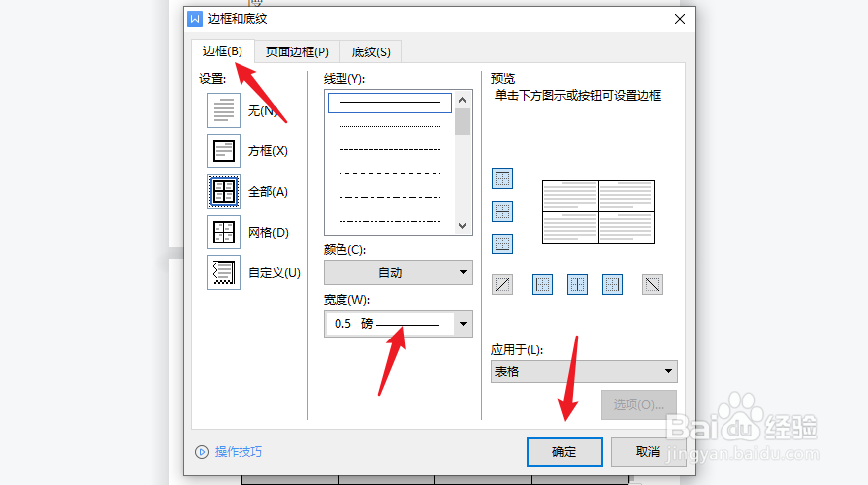This screenshot has width=868, height=485.
Task: Select the 方框(X) box border icon
Action: (x=224, y=150)
